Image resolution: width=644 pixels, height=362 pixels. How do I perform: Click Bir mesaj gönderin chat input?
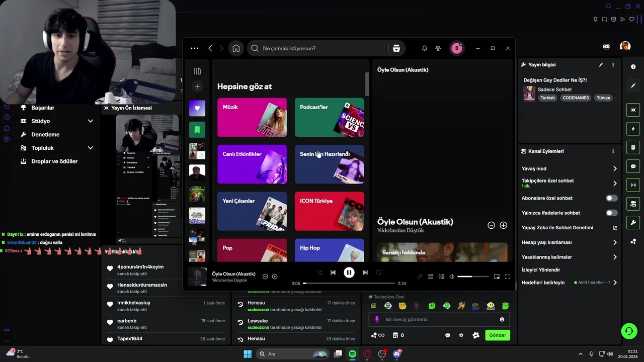(439, 319)
